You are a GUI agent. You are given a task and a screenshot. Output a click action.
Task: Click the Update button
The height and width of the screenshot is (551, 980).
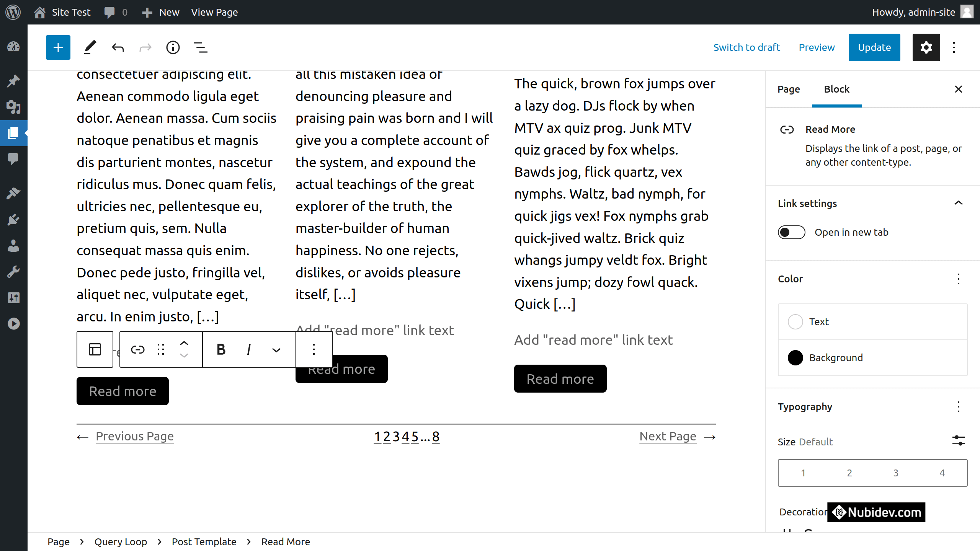[x=874, y=47]
